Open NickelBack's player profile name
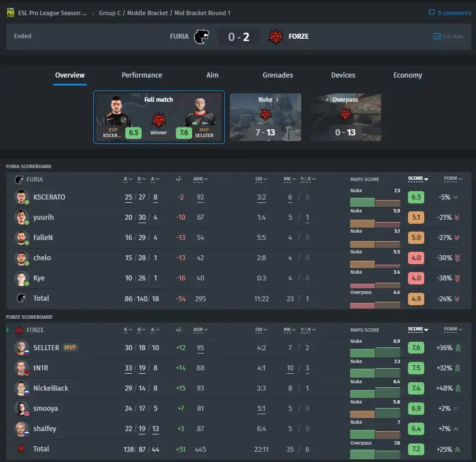Image resolution: width=476 pixels, height=462 pixels. [51, 388]
